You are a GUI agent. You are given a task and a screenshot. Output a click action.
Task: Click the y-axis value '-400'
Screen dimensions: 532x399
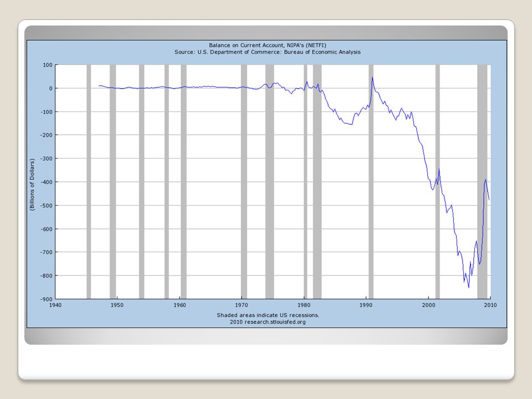(x=47, y=182)
